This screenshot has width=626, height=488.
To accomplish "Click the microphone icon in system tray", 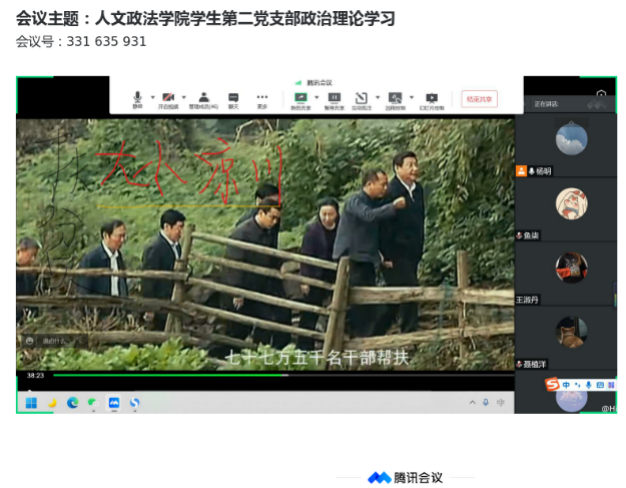I will (x=485, y=403).
